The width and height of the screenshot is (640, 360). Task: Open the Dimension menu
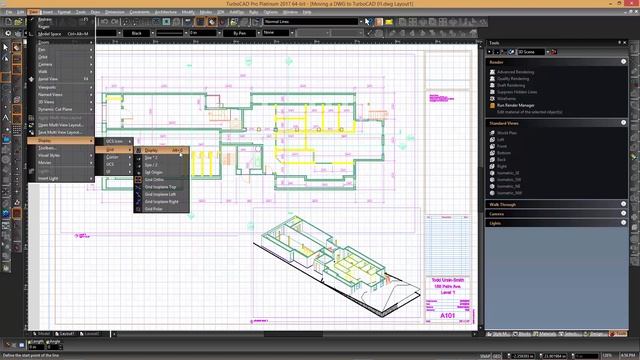click(114, 12)
